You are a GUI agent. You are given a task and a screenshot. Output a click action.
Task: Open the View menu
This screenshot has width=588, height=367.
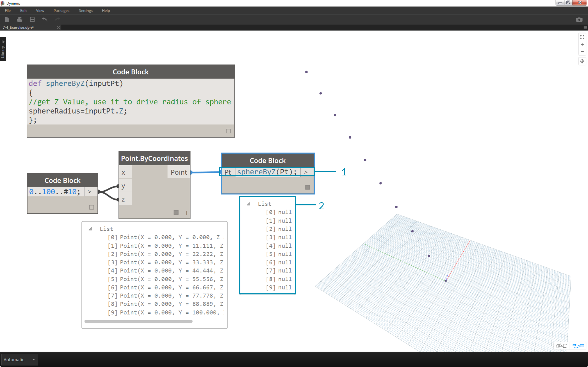pos(39,10)
